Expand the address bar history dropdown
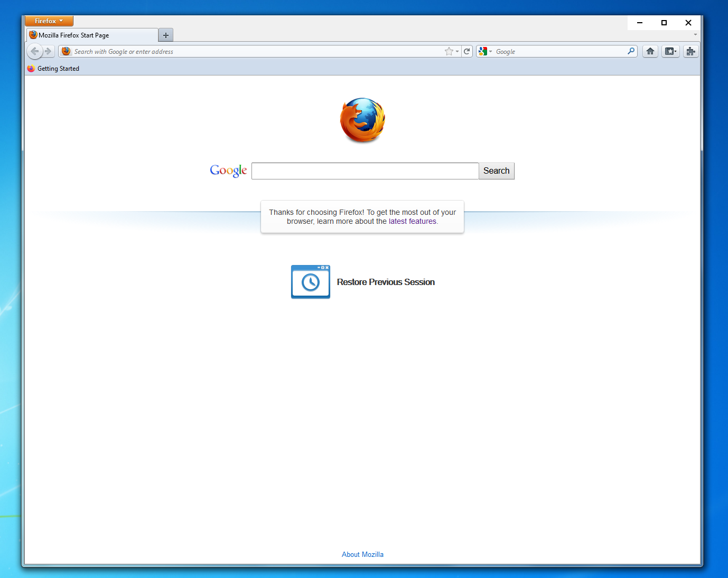The height and width of the screenshot is (578, 728). click(458, 51)
